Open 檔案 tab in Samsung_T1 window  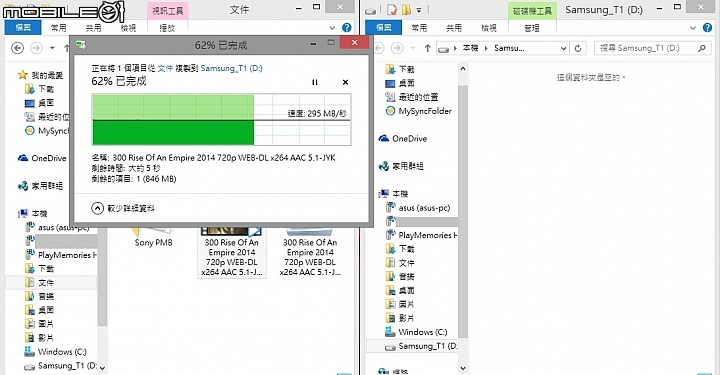(x=383, y=28)
